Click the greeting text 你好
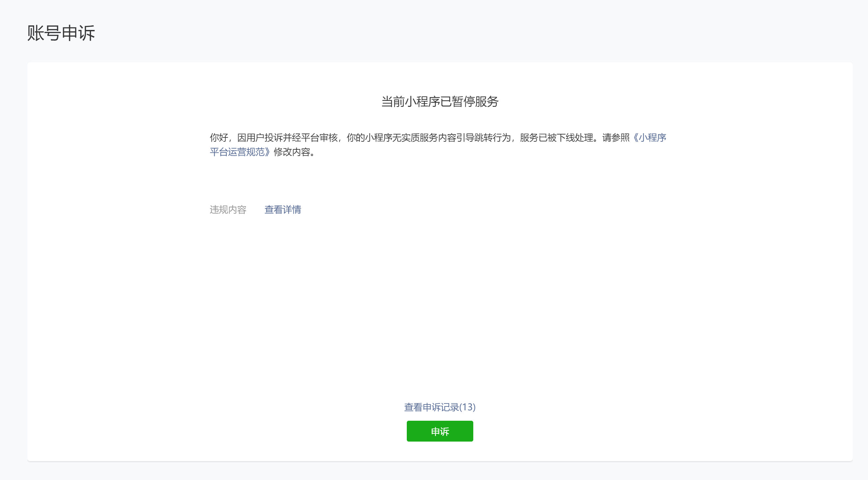The image size is (868, 480). point(218,137)
